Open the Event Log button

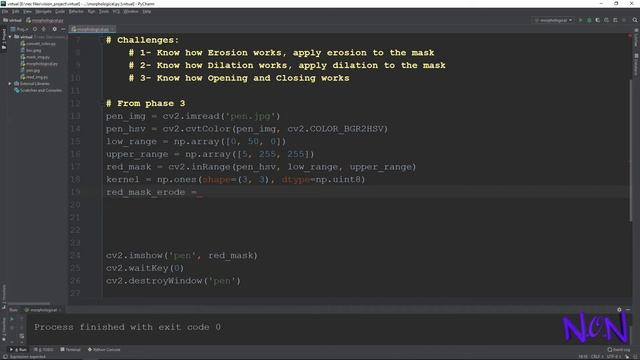pos(618,349)
